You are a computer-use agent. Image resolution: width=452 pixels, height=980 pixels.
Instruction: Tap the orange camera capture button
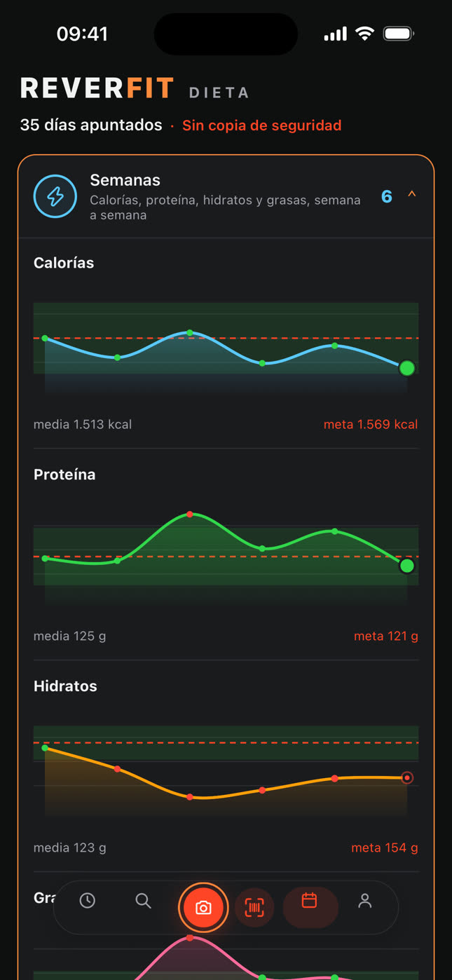click(x=203, y=908)
